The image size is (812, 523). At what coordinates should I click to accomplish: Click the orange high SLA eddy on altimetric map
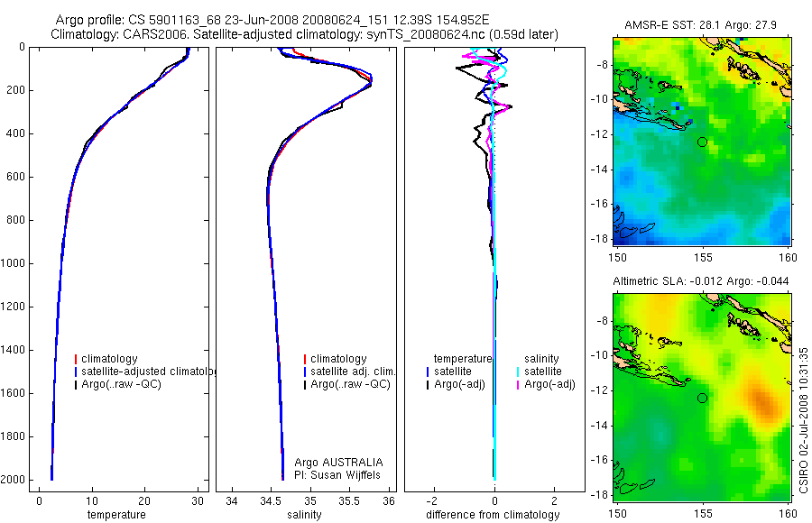coord(762,401)
